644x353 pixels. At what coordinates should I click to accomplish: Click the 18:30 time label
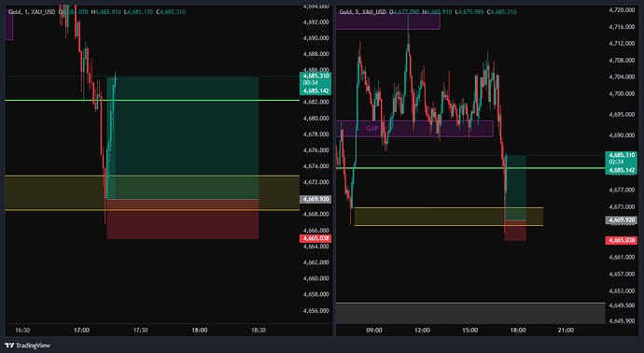click(x=259, y=330)
